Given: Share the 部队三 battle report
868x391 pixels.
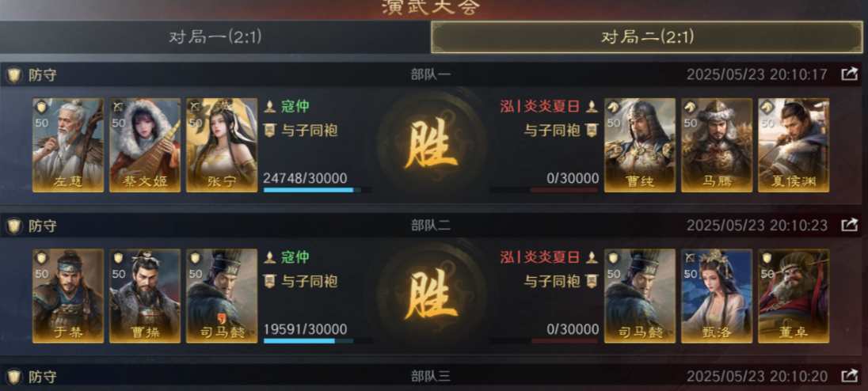Looking at the screenshot, I should point(849,377).
